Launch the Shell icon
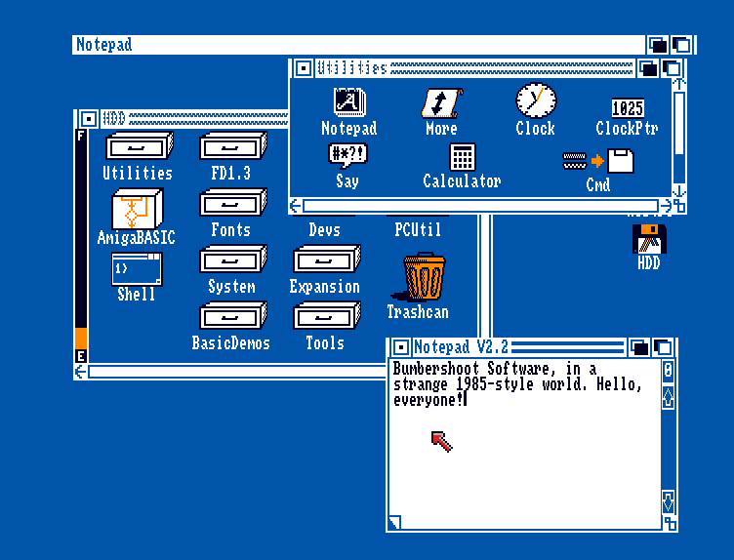The image size is (734, 560). (137, 268)
